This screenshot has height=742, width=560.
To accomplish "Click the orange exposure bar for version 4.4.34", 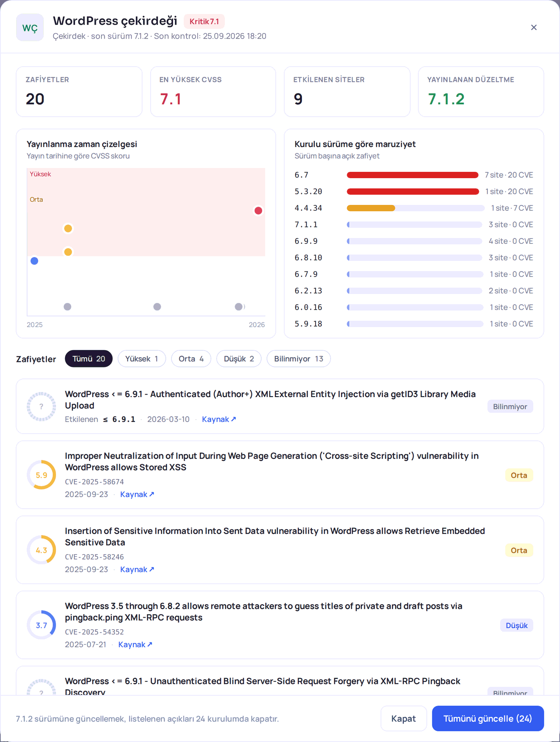I will pyautogui.click(x=371, y=208).
